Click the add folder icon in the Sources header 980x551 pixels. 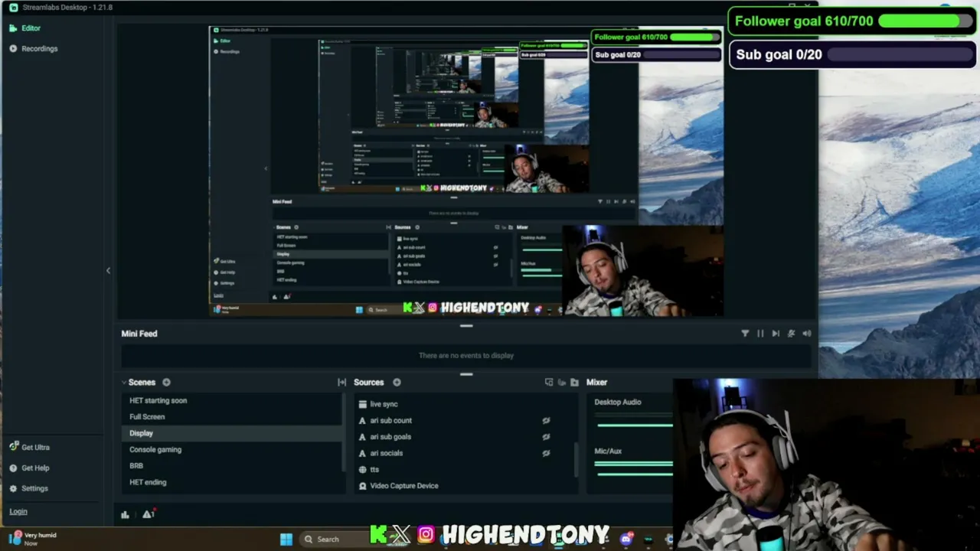pyautogui.click(x=575, y=382)
